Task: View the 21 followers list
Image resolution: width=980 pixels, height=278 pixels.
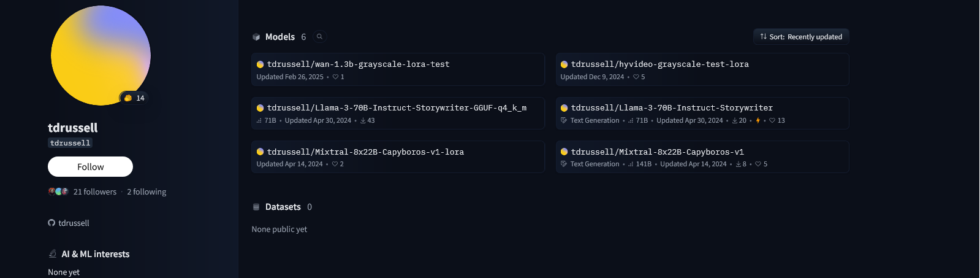Action: (x=94, y=191)
